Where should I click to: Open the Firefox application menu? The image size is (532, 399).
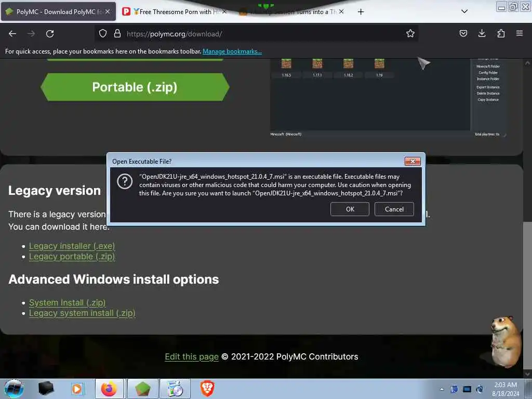click(520, 34)
